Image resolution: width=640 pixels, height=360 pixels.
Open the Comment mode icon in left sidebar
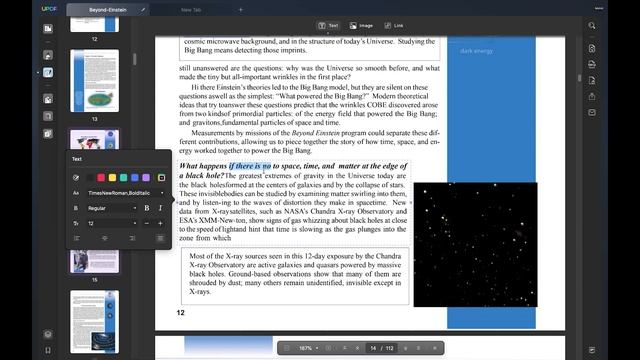click(48, 55)
